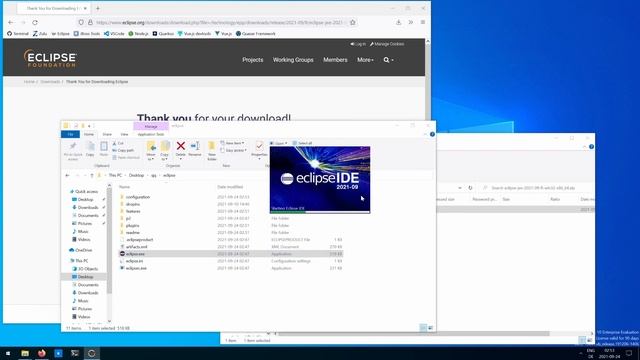
Task: Open the blue File tab in Explorer
Action: [70, 134]
